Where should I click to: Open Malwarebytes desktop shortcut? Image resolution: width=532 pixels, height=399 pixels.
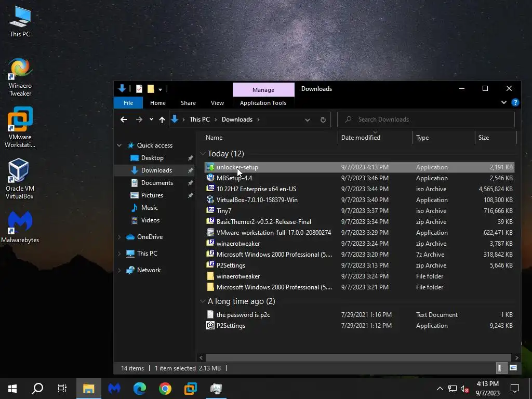pyautogui.click(x=20, y=227)
